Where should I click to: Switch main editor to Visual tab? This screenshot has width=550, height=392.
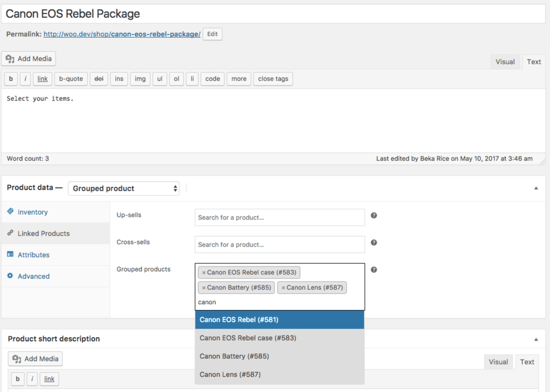pyautogui.click(x=505, y=62)
